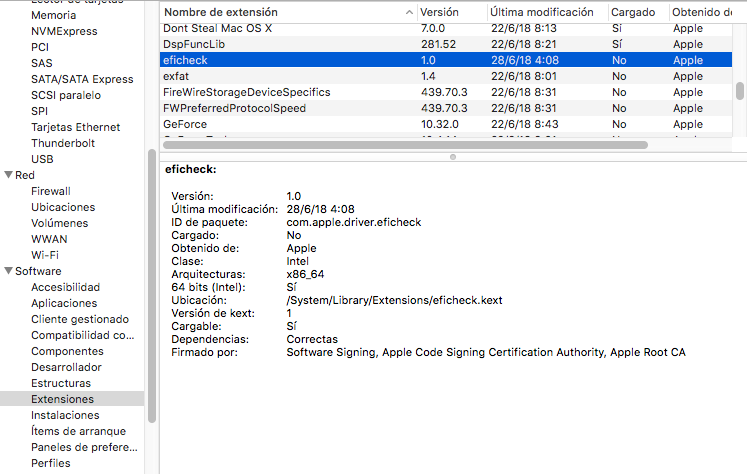Open Instalaciones under Software
Viewport: 747px width, 474px height.
click(65, 415)
